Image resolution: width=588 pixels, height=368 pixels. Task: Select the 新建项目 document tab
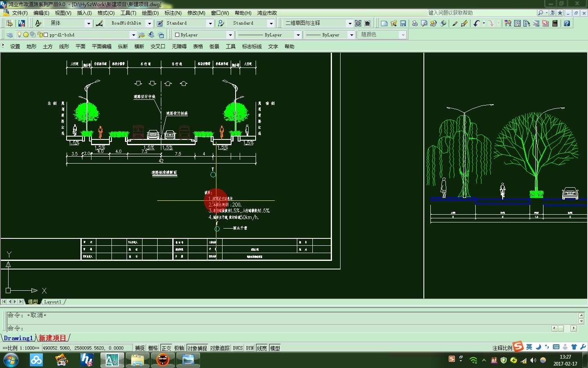point(52,338)
